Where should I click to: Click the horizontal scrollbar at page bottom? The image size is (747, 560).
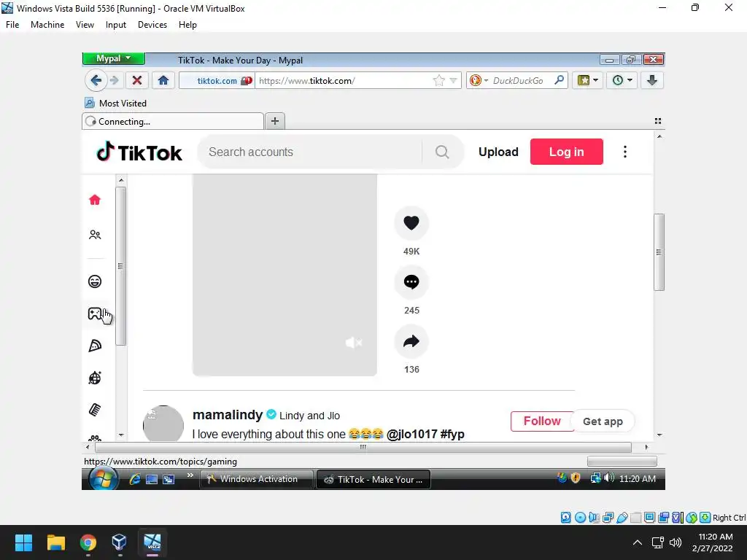tap(363, 447)
